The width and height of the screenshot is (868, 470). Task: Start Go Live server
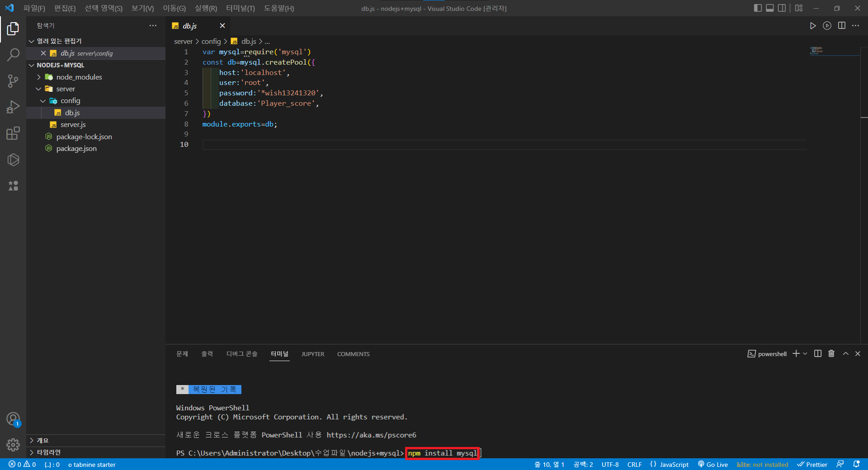(713, 465)
